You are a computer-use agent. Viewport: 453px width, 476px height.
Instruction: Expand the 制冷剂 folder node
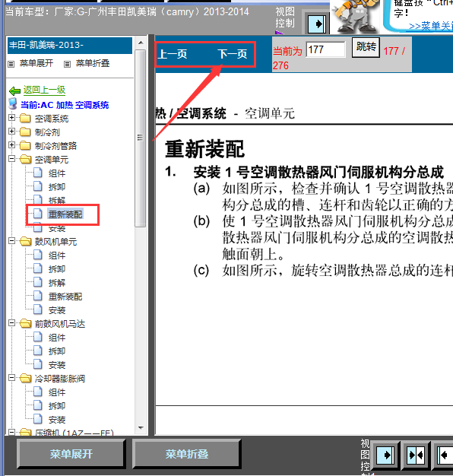[12, 131]
